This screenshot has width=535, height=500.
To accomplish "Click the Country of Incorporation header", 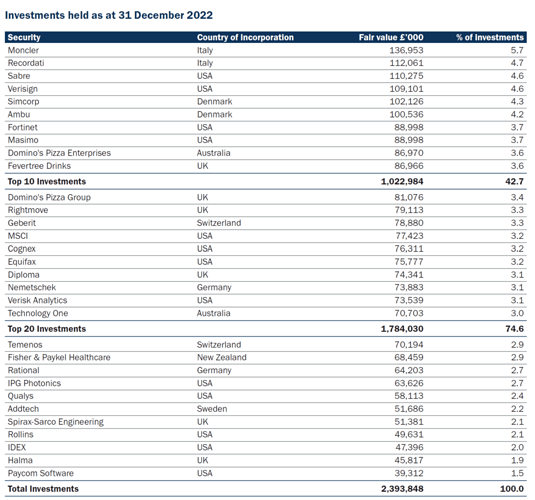I will click(x=245, y=37).
